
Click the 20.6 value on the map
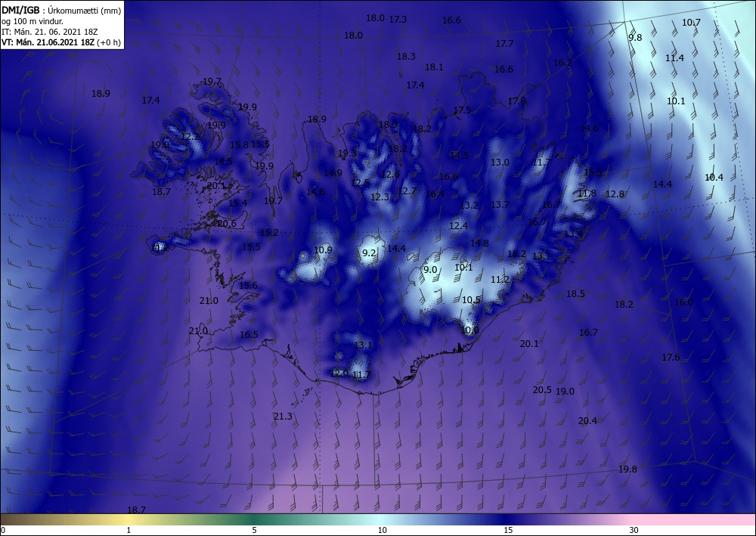(x=227, y=223)
